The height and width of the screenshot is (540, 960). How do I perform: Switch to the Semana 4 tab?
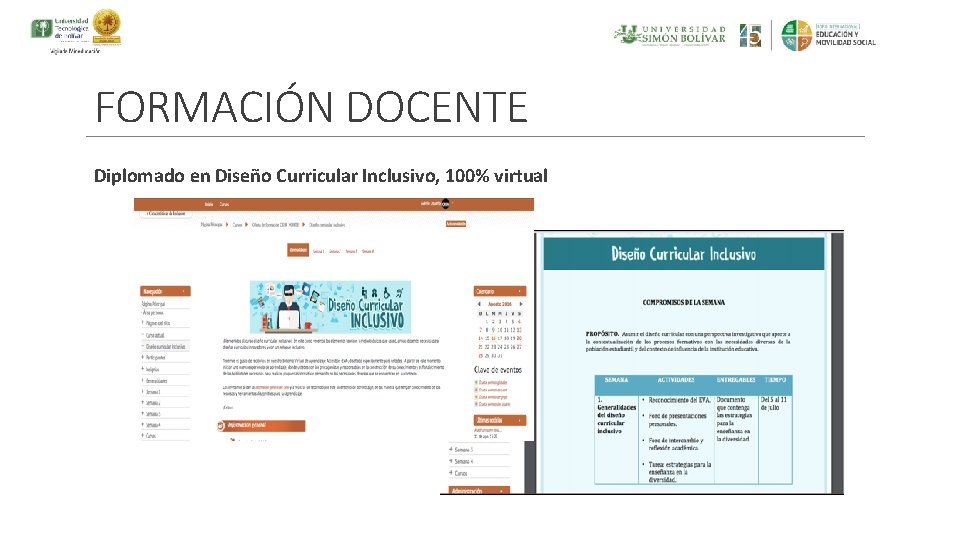click(x=367, y=251)
